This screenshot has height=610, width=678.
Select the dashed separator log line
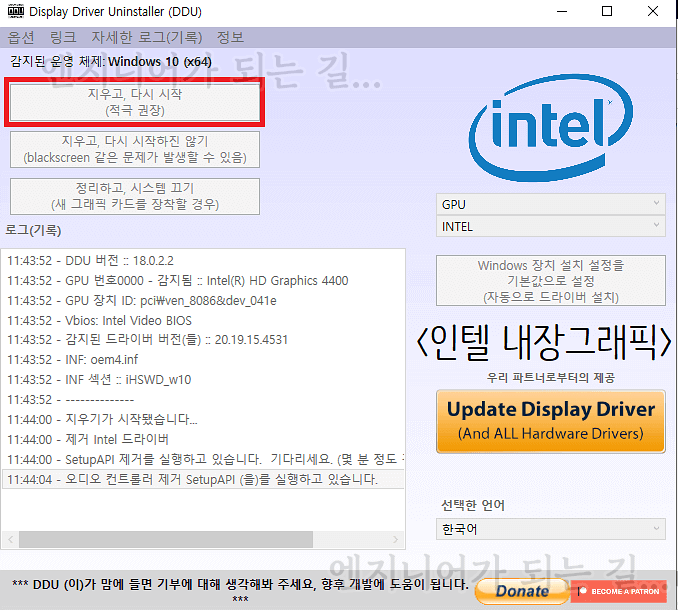pyautogui.click(x=203, y=399)
